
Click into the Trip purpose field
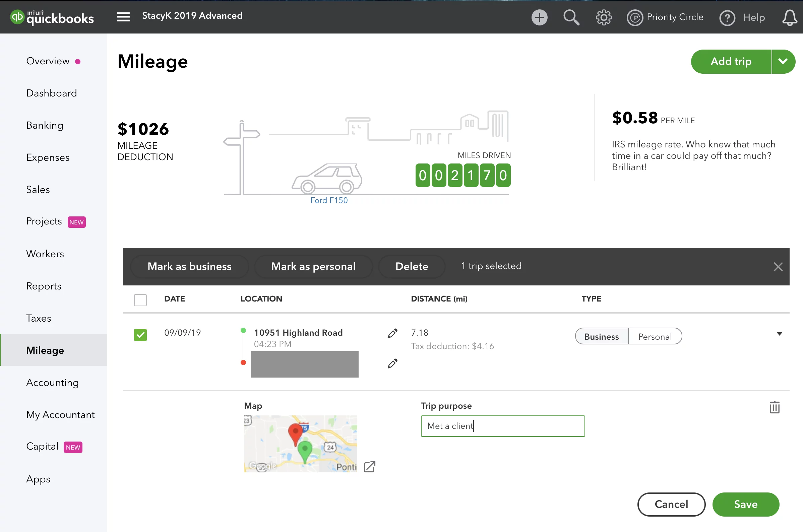[x=503, y=426]
